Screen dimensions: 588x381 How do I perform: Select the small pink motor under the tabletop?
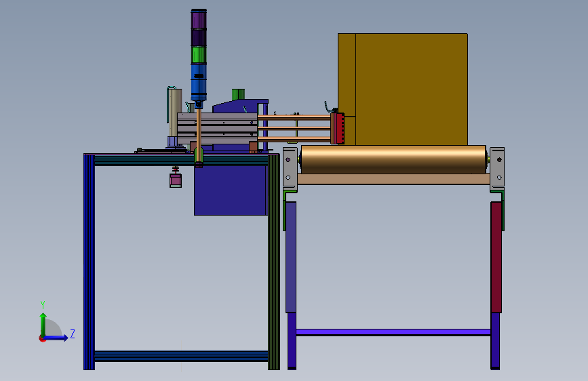tap(176, 180)
